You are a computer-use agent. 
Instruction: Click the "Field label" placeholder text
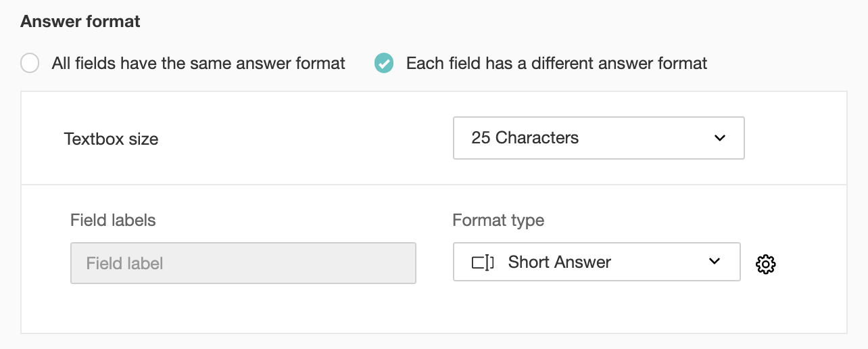[x=124, y=263]
